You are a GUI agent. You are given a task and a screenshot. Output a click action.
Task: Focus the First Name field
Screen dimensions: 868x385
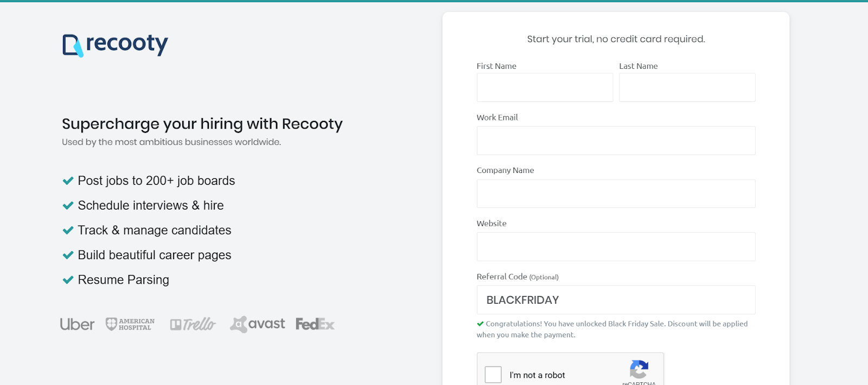click(x=545, y=87)
